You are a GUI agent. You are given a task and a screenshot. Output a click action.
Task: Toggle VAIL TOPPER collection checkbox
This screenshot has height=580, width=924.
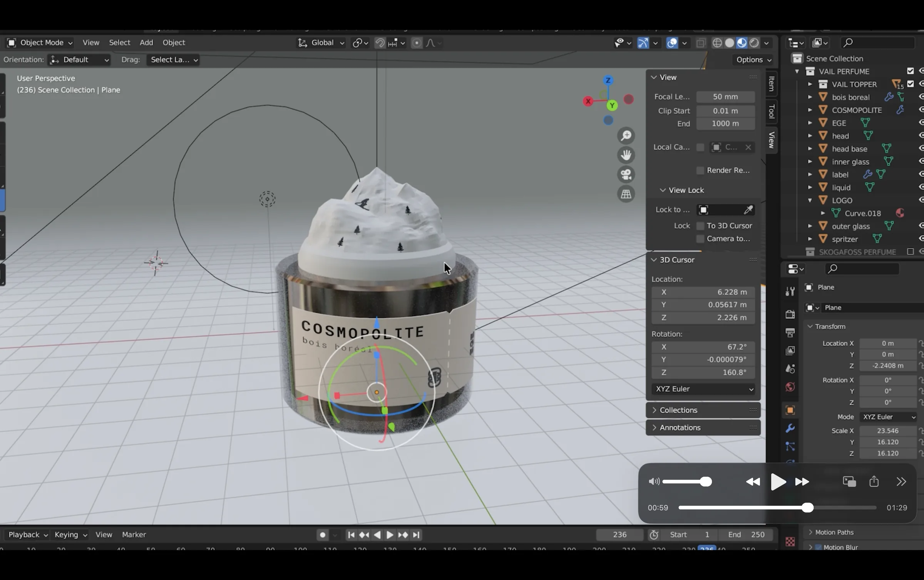coord(910,84)
